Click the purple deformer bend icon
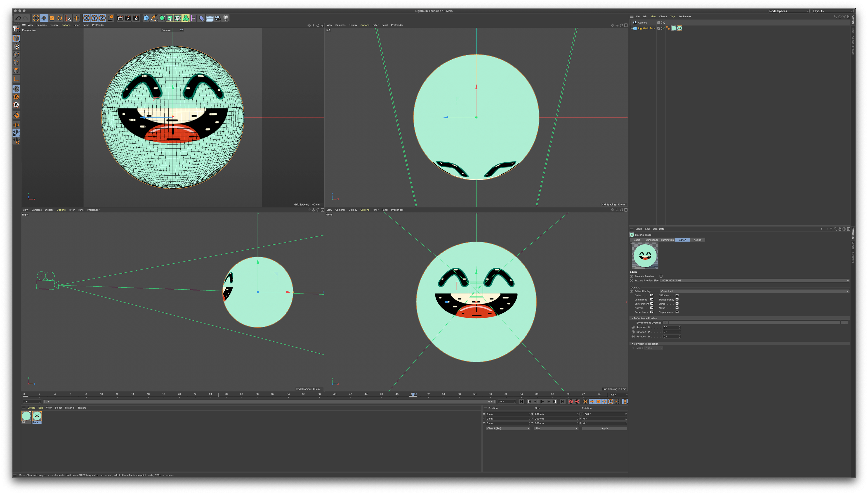 [201, 18]
